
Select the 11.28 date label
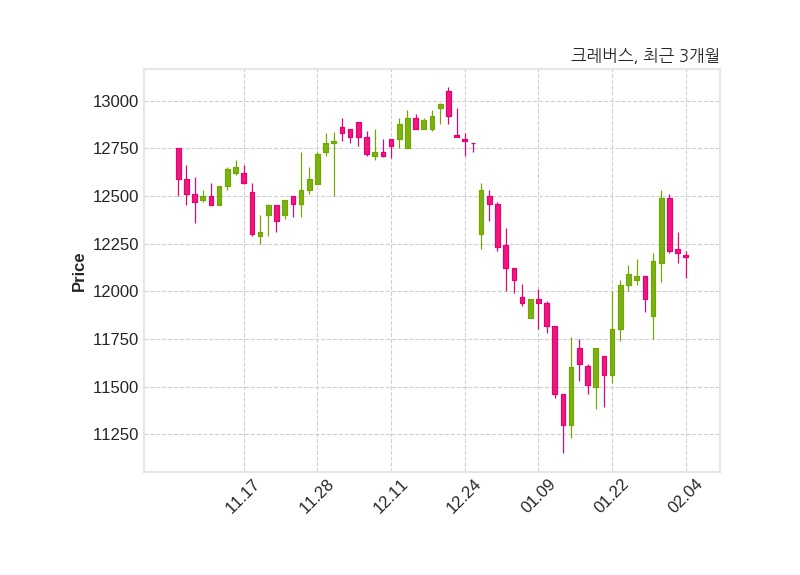(x=315, y=497)
